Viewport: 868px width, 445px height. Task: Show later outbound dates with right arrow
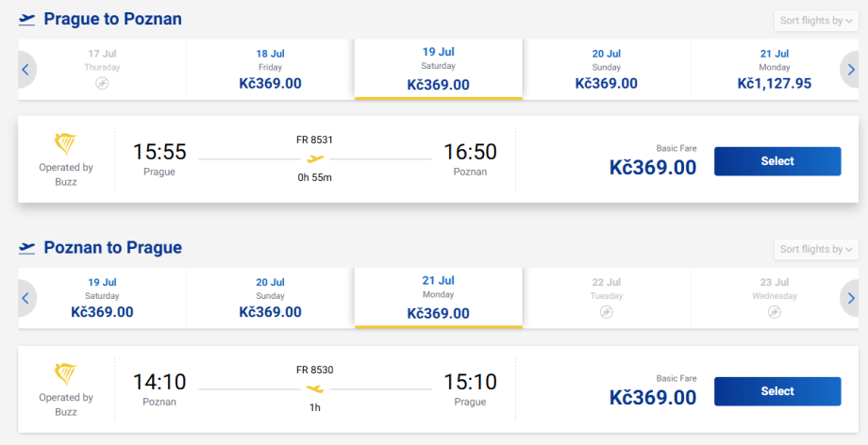click(x=849, y=69)
